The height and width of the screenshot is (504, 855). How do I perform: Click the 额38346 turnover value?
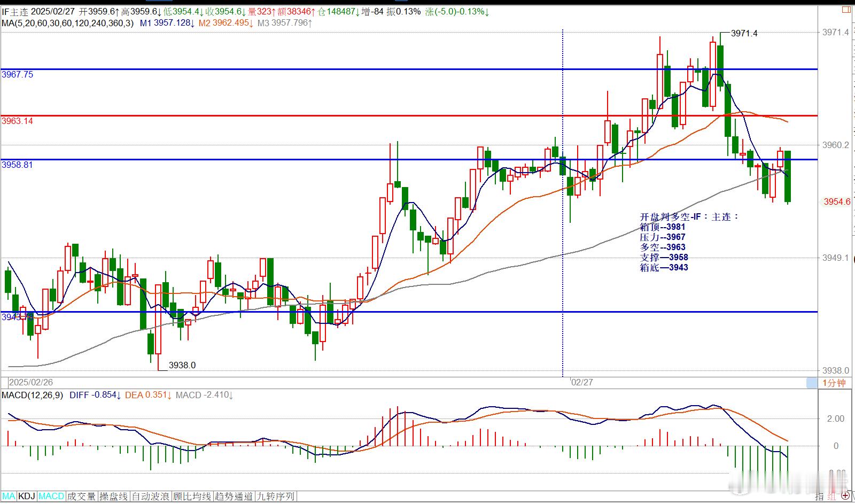[x=296, y=12]
